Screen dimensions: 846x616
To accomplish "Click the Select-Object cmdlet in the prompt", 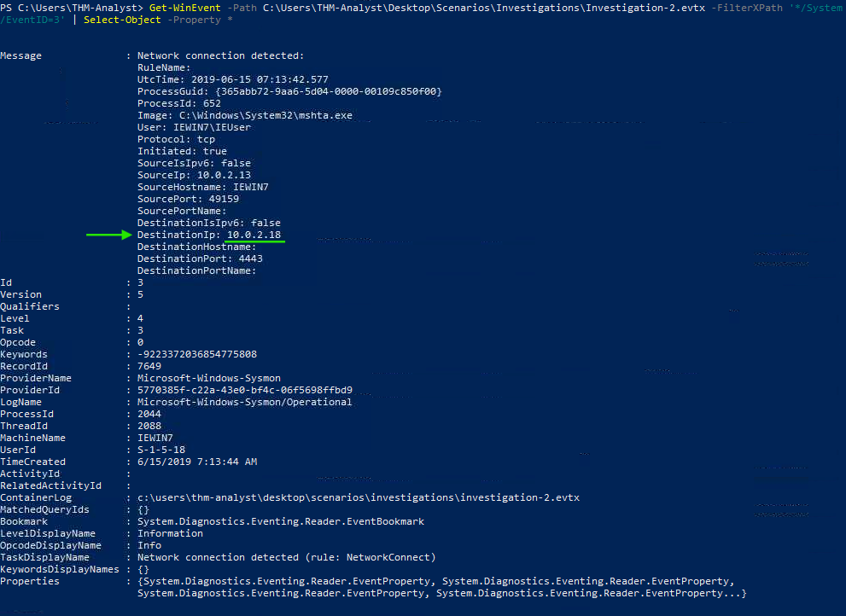I will pyautogui.click(x=122, y=20).
